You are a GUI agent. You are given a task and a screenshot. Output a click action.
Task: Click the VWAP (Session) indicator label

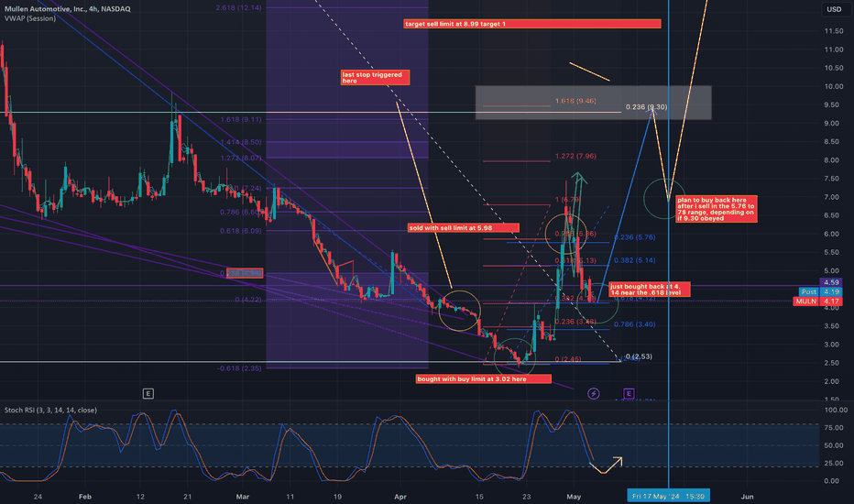pos(30,18)
